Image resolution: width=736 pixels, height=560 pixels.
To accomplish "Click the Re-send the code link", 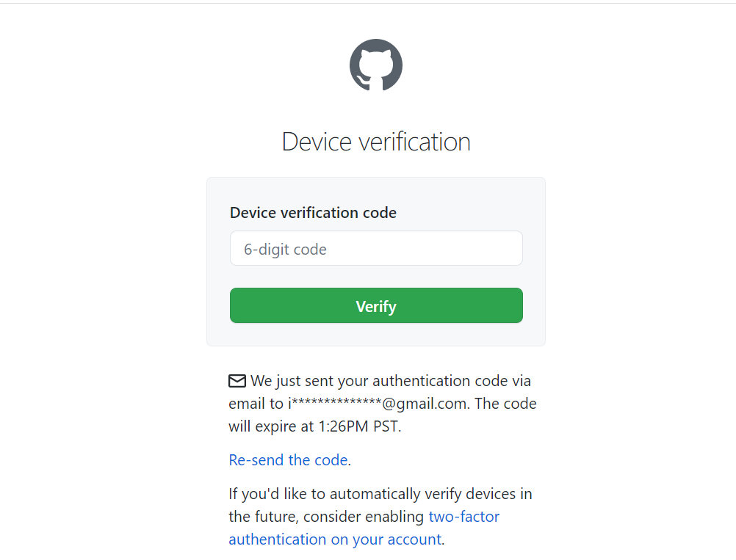I will (x=288, y=460).
